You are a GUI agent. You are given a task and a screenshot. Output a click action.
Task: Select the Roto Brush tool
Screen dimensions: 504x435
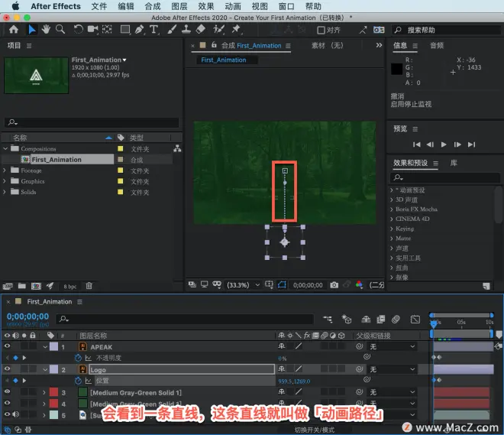tap(219, 30)
